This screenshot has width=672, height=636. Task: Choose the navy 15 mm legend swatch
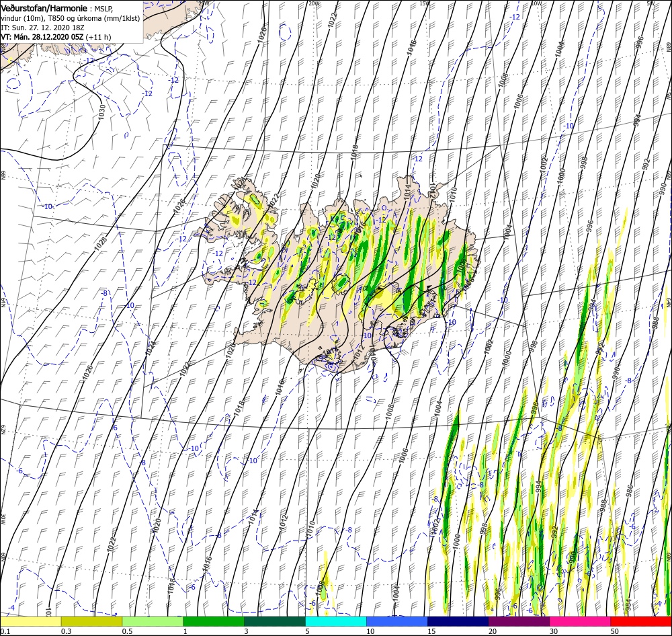tap(458, 621)
